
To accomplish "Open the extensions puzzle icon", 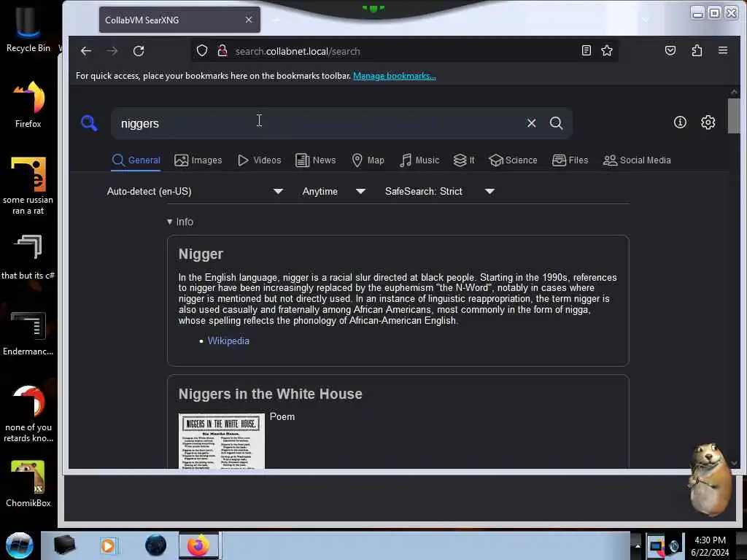I will [x=697, y=50].
